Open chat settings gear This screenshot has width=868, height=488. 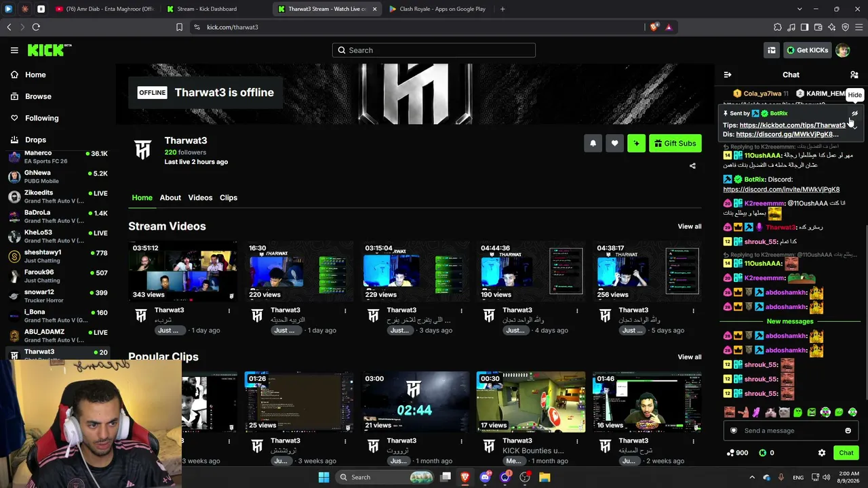(822, 453)
